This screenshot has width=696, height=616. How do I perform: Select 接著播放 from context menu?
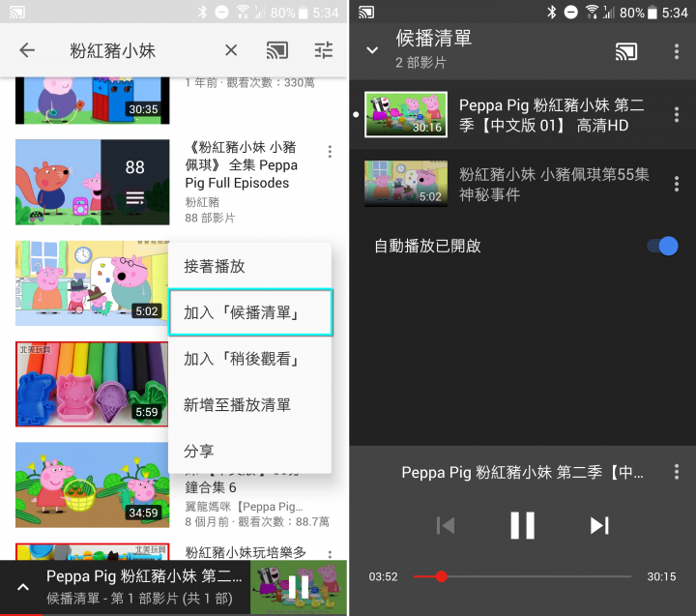(x=250, y=266)
